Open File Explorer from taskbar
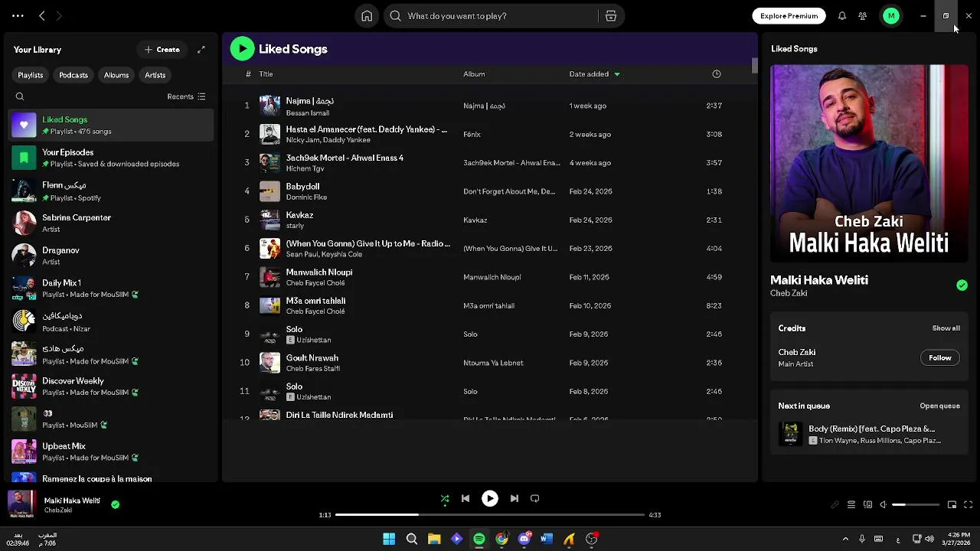This screenshot has width=980, height=551. coord(434,540)
